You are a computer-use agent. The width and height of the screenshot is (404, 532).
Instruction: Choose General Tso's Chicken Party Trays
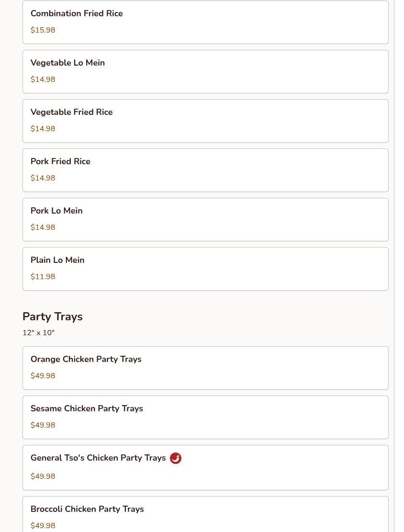(x=205, y=467)
